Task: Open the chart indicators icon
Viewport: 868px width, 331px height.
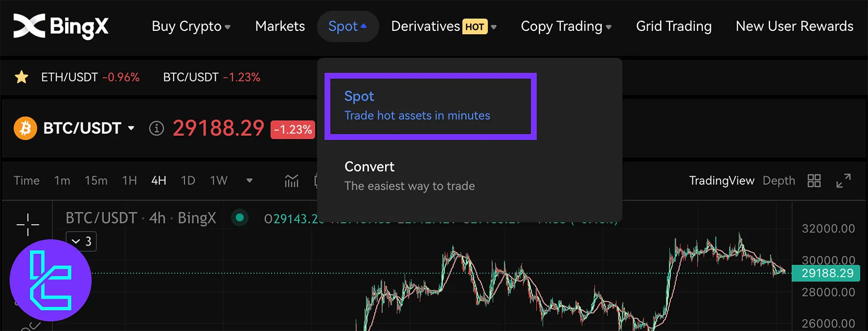Action: [291, 181]
